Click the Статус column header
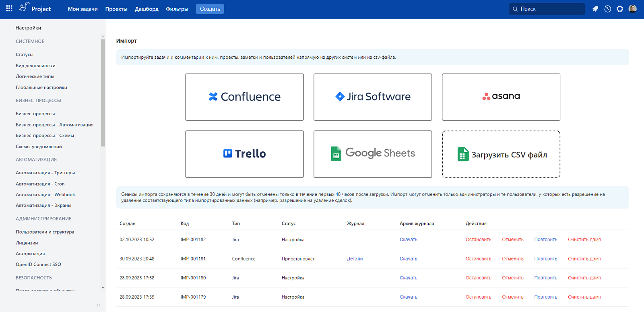644x312 pixels. tap(289, 223)
